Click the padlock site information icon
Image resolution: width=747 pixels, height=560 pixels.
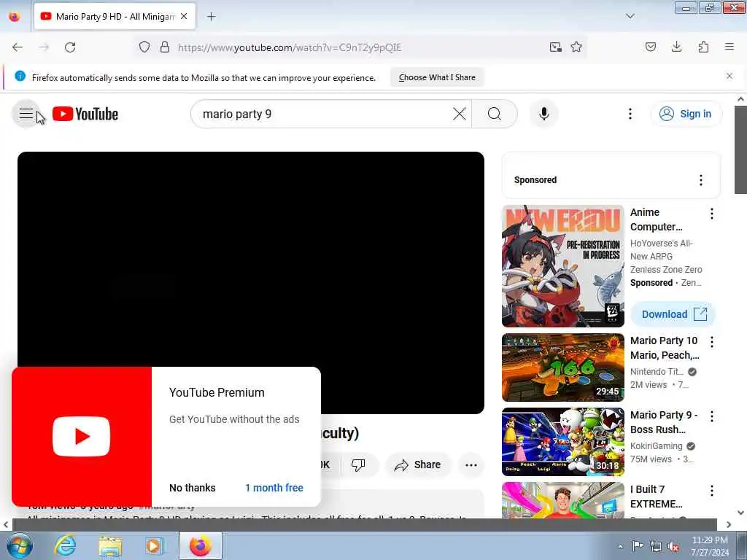(165, 47)
